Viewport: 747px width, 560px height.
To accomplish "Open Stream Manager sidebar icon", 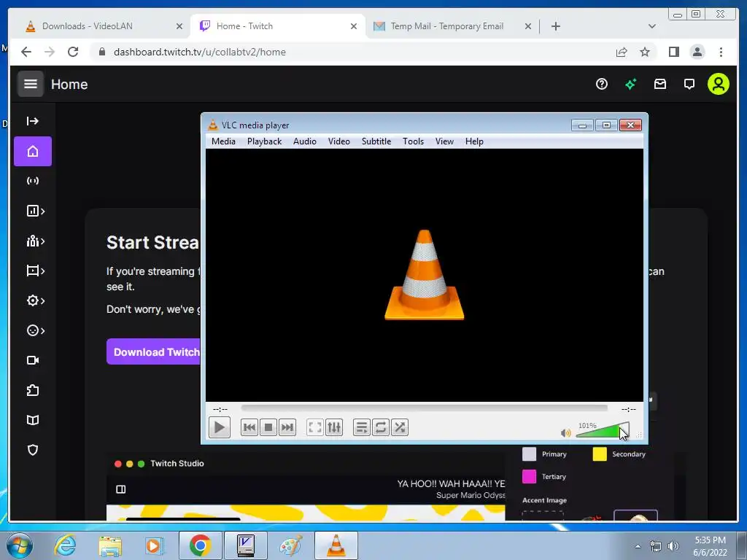I will coord(33,181).
